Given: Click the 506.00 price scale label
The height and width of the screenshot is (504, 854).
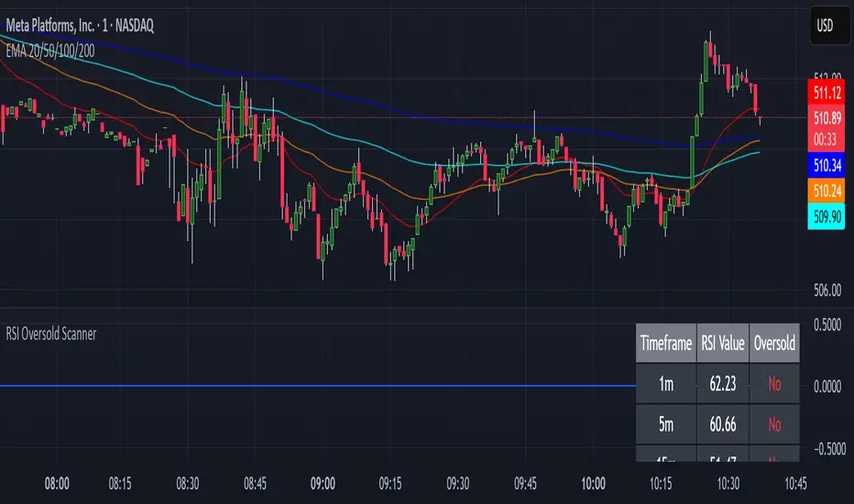Looking at the screenshot, I should point(827,290).
